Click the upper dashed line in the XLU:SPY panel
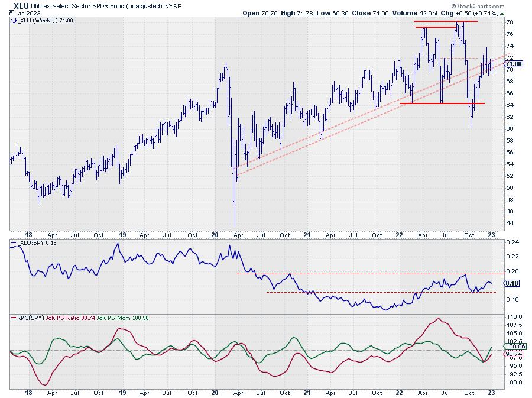Image resolution: width=532 pixels, height=398 pixels. click(355, 274)
